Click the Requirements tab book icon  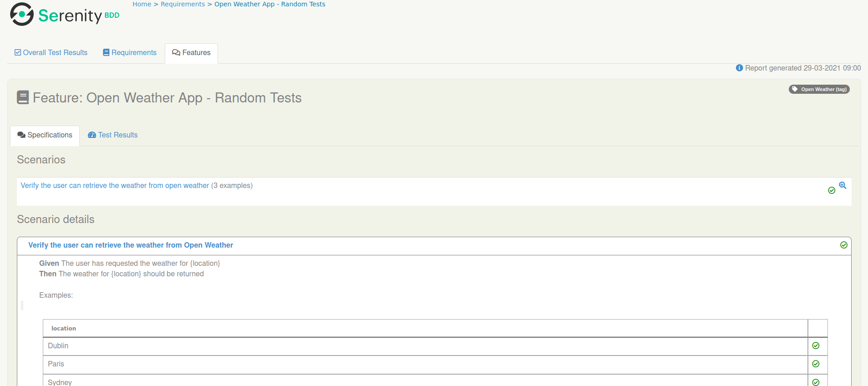[106, 53]
